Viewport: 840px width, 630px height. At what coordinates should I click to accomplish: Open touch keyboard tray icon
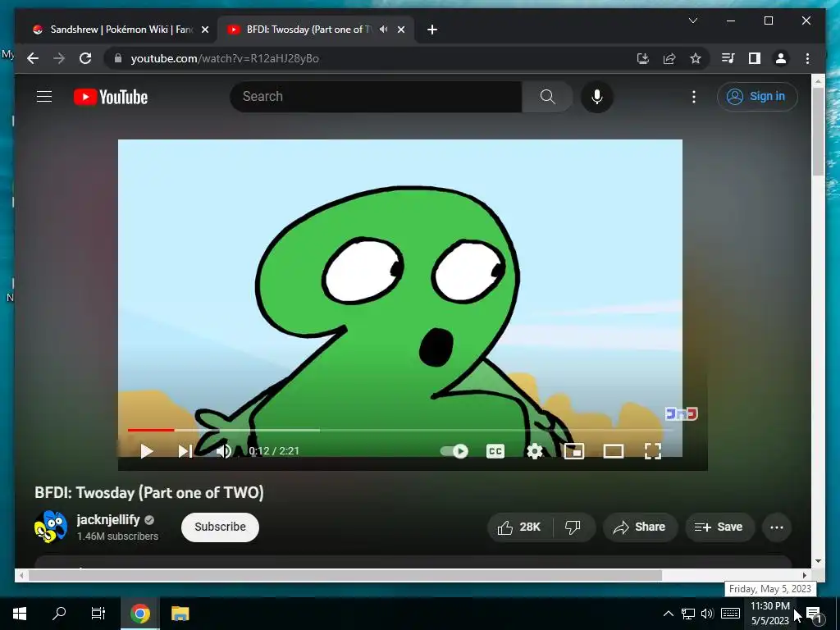coord(730,614)
